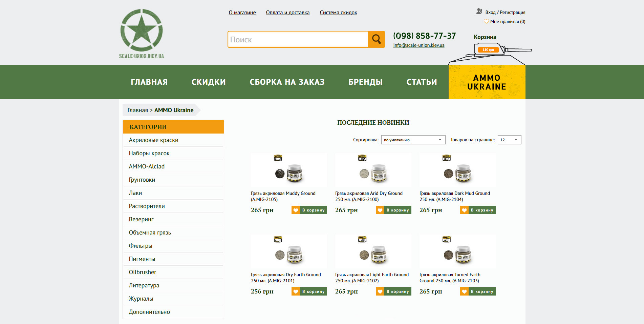Click Грязь акриловая Light Earth Ground product title

pyautogui.click(x=372, y=278)
